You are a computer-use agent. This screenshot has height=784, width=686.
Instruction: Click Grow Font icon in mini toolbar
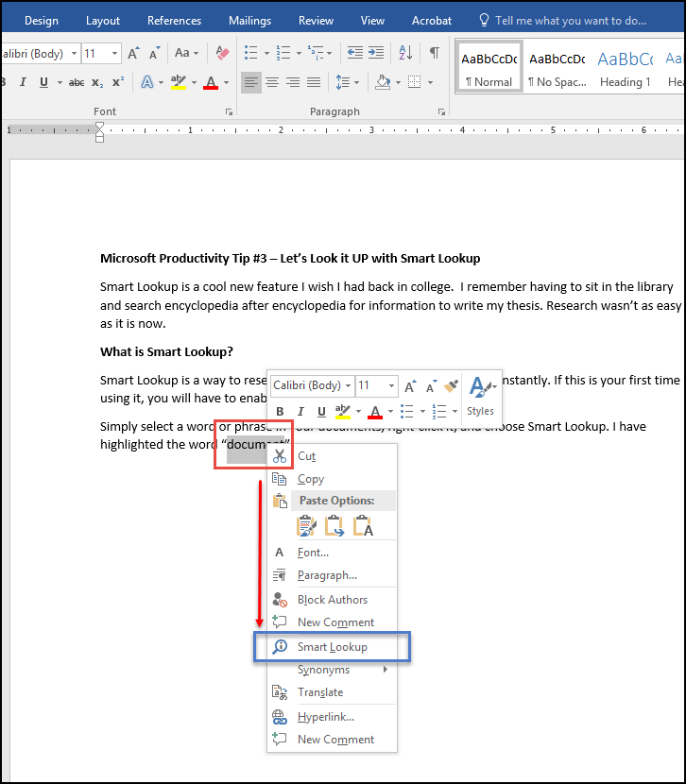click(410, 386)
